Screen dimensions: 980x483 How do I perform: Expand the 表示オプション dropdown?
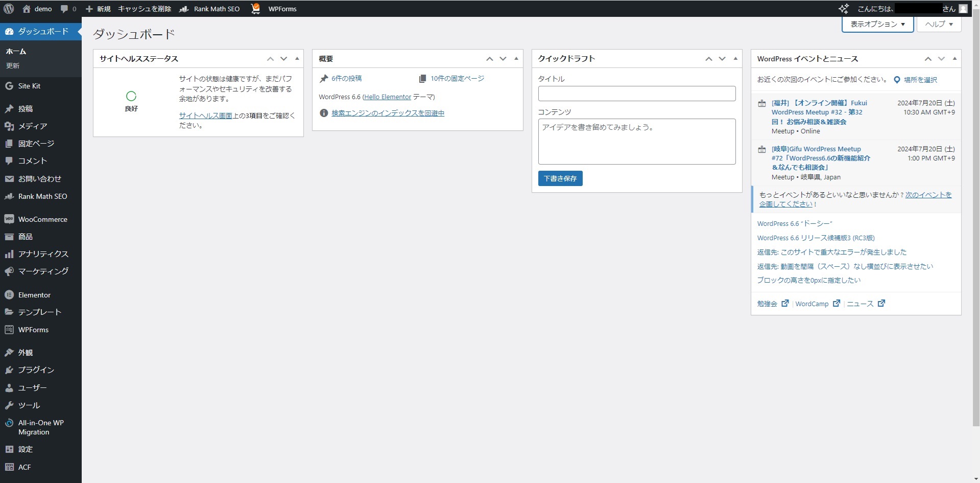point(877,24)
